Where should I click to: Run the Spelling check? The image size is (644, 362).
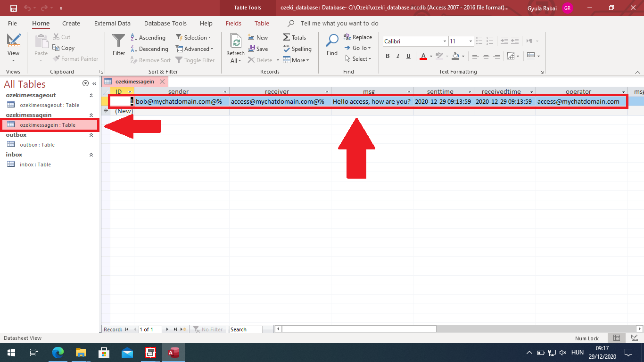point(297,49)
